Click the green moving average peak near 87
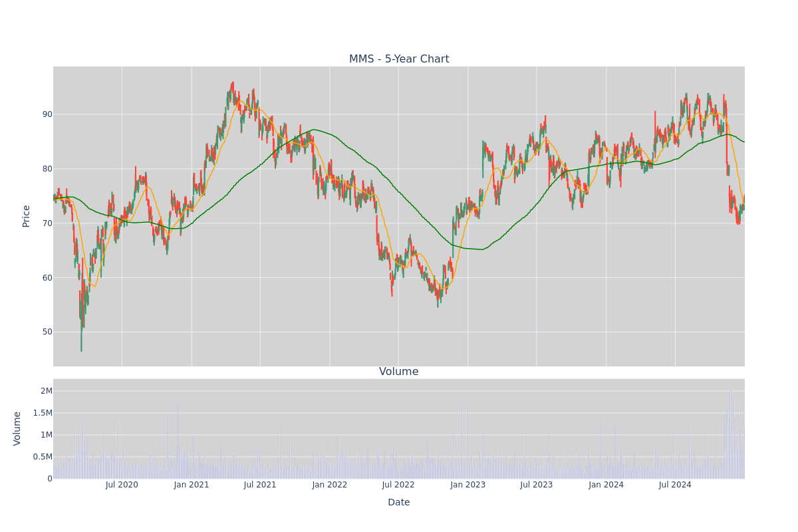Screen dimensions: 798x532 point(313,130)
